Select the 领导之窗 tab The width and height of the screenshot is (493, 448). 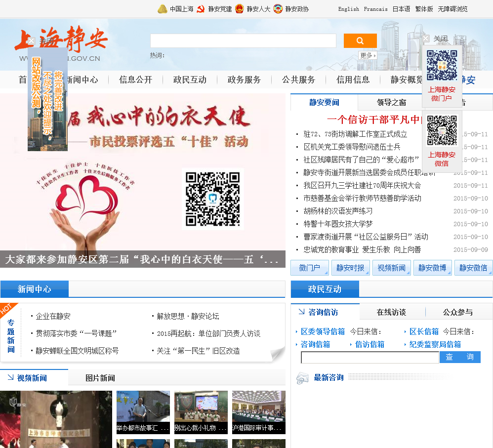[x=391, y=102]
